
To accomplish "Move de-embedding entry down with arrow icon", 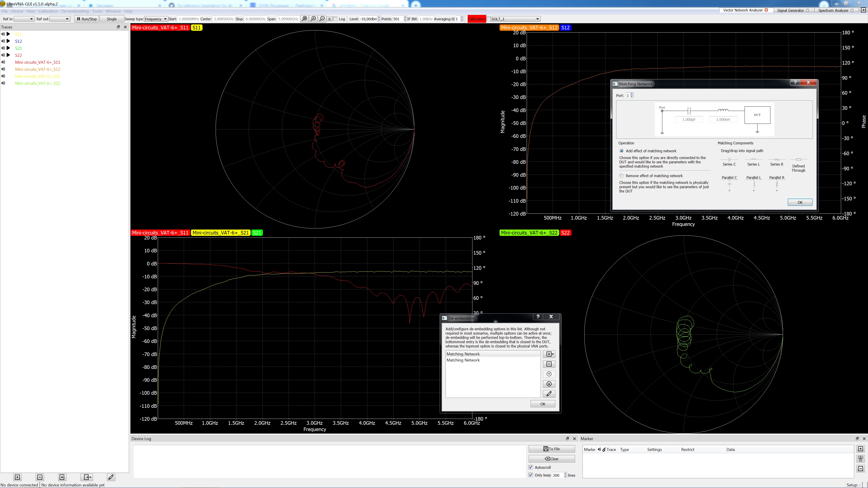I will click(x=549, y=384).
